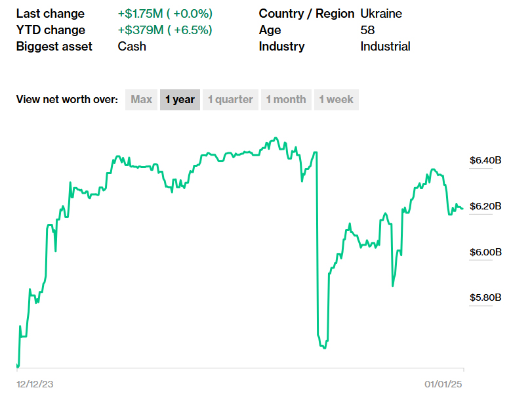
Task: Click the right end of the chart line
Action: 462,209
